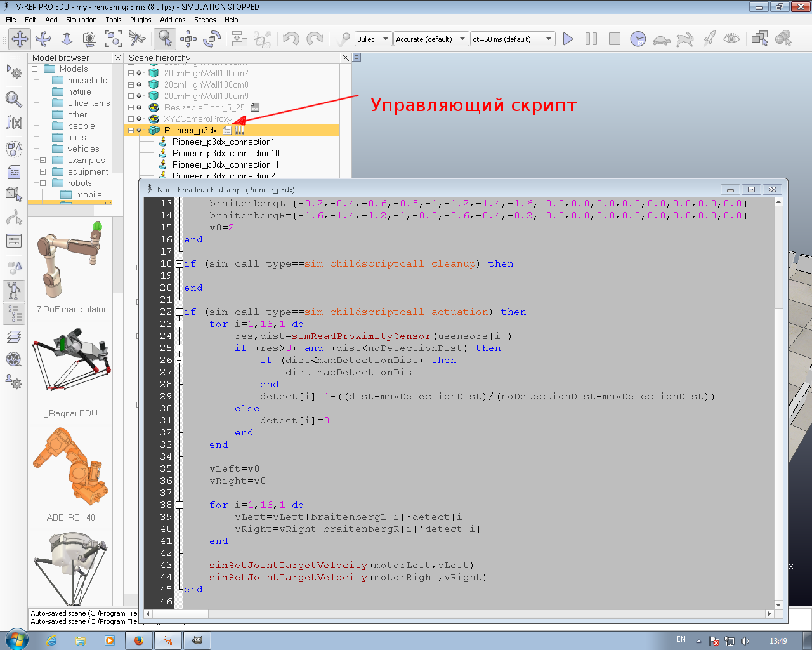Viewport: 812px width, 650px height.
Task: Expand the equipment folder
Action: coord(43,172)
